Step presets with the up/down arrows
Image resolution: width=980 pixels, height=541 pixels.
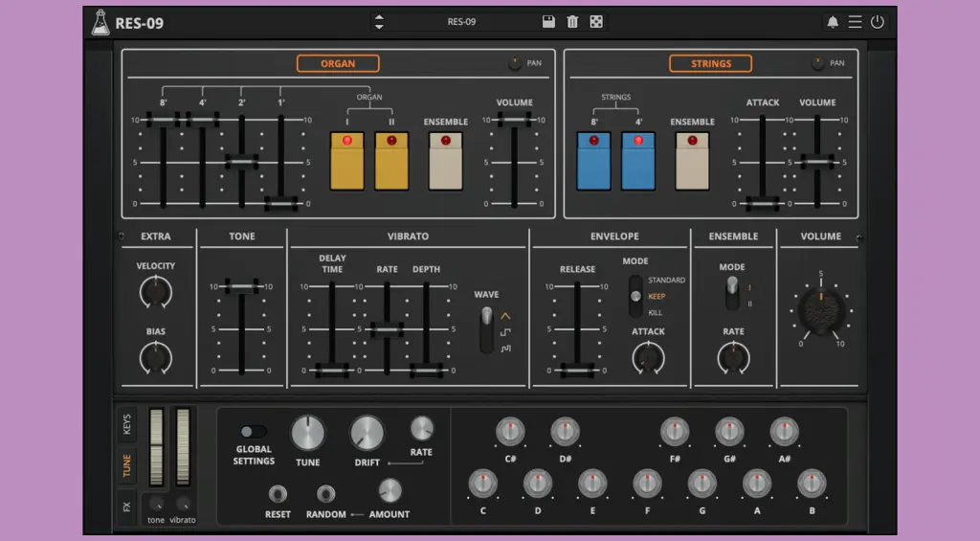[x=379, y=22]
